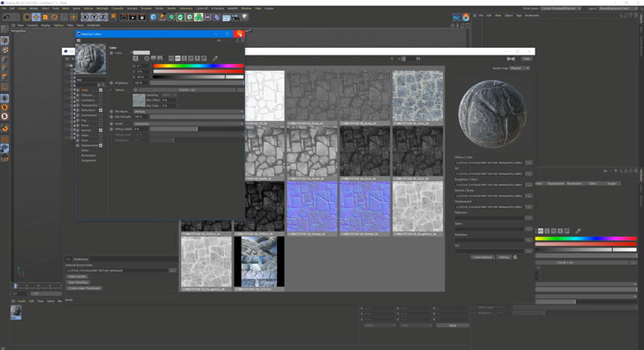Open the Model Lambertian dropdown
This screenshot has height=350, width=644.
click(x=189, y=123)
